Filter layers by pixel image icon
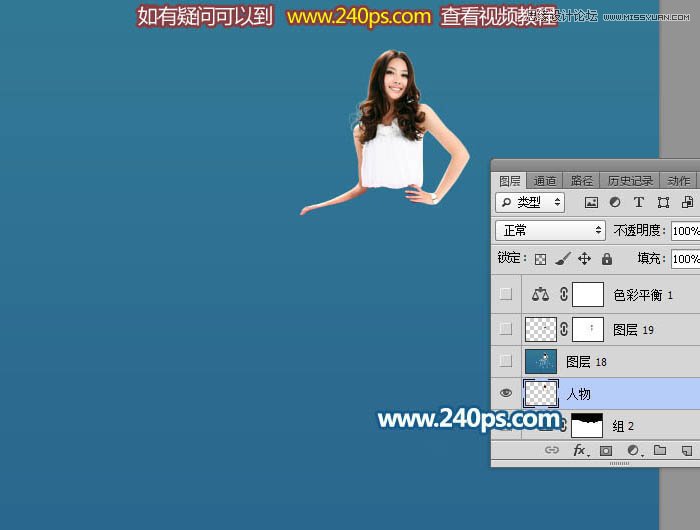This screenshot has height=530, width=700. coord(591,202)
